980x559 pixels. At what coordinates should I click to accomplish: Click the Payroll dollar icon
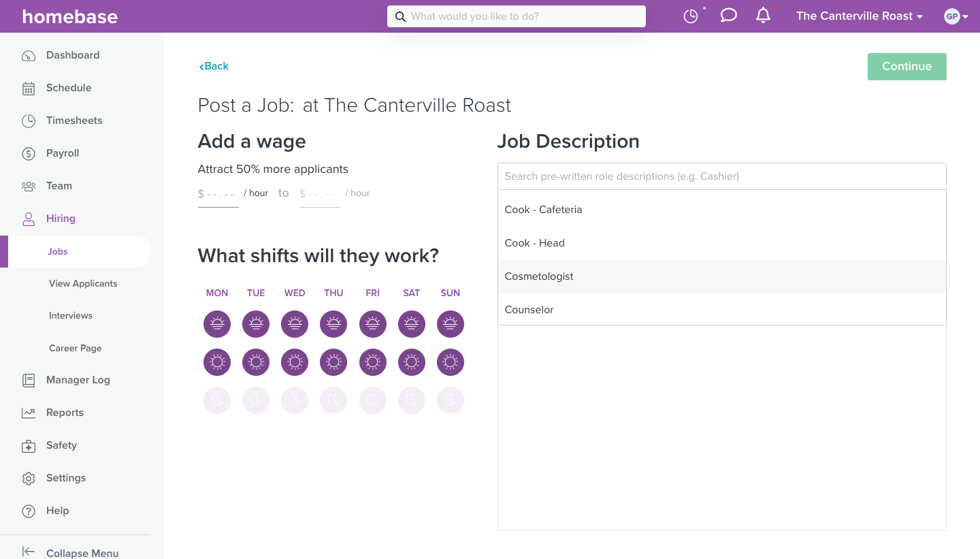pos(29,154)
